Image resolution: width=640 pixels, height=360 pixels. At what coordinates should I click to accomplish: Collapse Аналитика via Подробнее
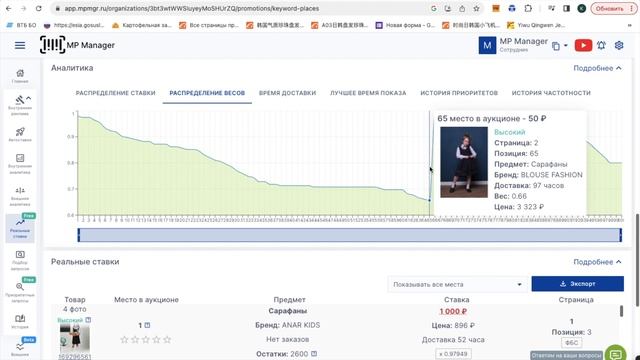tap(597, 68)
